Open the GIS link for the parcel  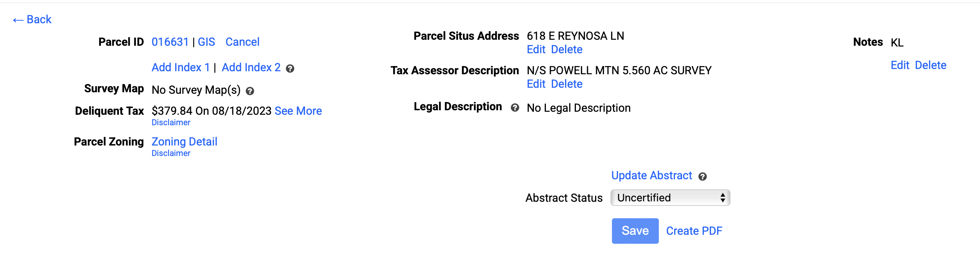click(x=206, y=42)
